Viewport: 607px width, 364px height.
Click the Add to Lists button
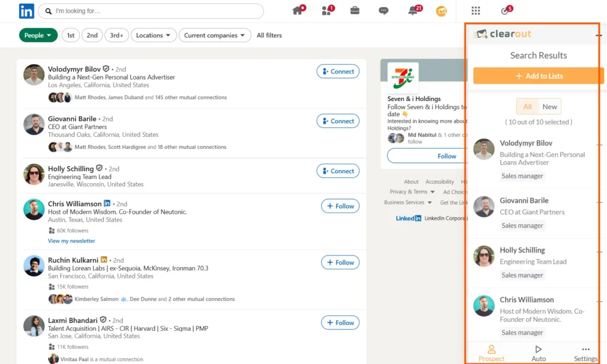click(x=538, y=76)
